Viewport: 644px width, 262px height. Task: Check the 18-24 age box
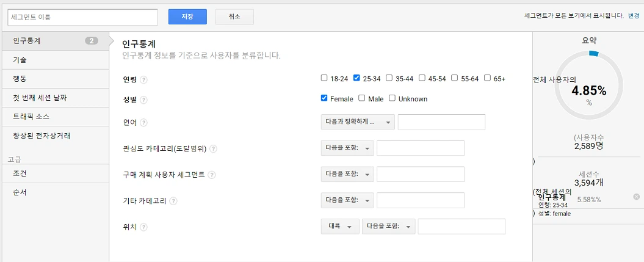coord(324,78)
